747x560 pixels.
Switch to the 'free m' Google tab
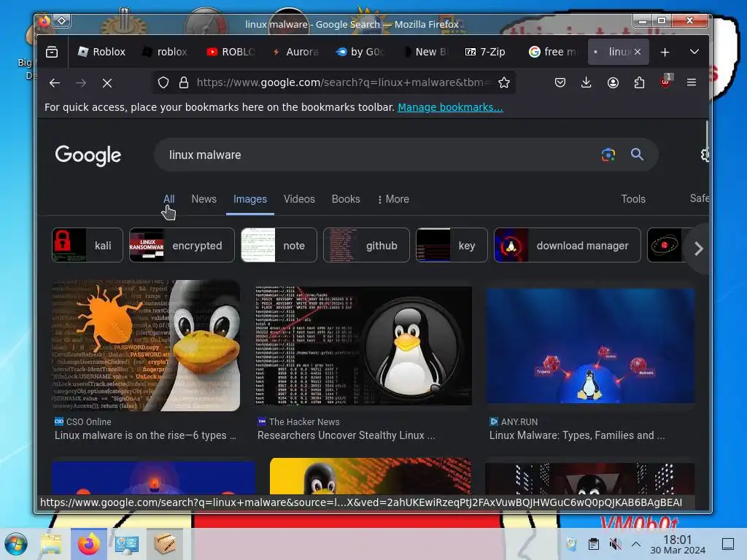tap(553, 52)
